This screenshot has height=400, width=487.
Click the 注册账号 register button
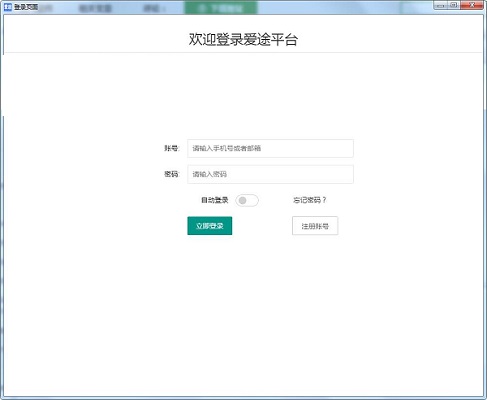click(x=315, y=226)
